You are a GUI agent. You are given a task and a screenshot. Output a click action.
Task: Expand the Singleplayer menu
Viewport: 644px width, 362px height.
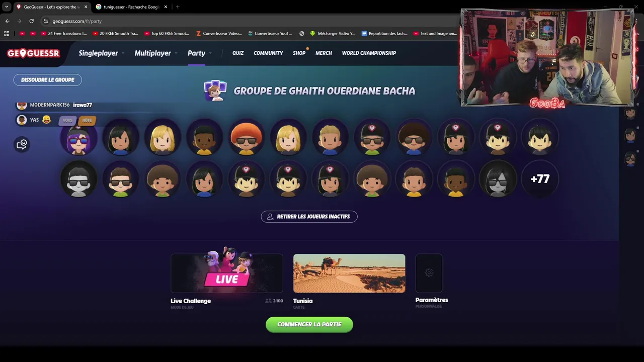pos(101,53)
